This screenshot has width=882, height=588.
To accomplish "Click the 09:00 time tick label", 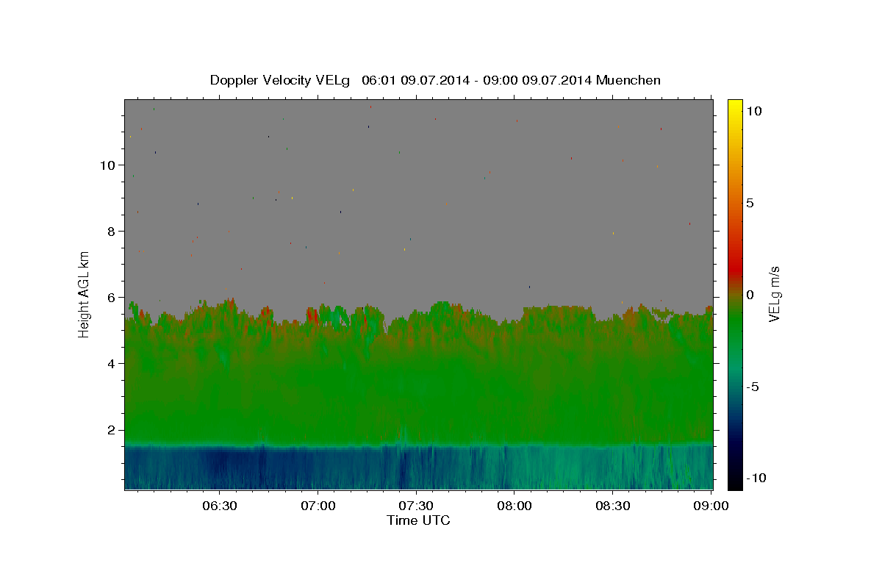I will click(x=711, y=506).
